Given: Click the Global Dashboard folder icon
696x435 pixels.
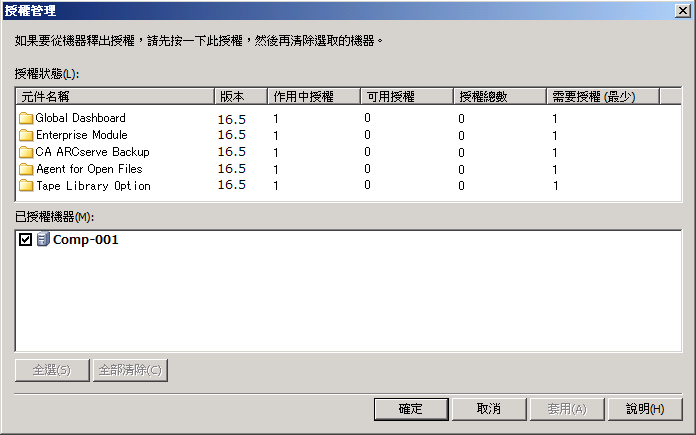Looking at the screenshot, I should (x=26, y=118).
